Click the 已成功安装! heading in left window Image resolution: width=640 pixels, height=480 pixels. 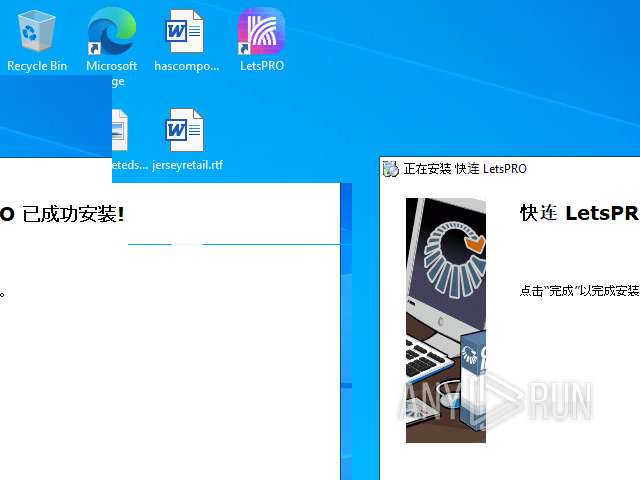pyautogui.click(x=73, y=214)
